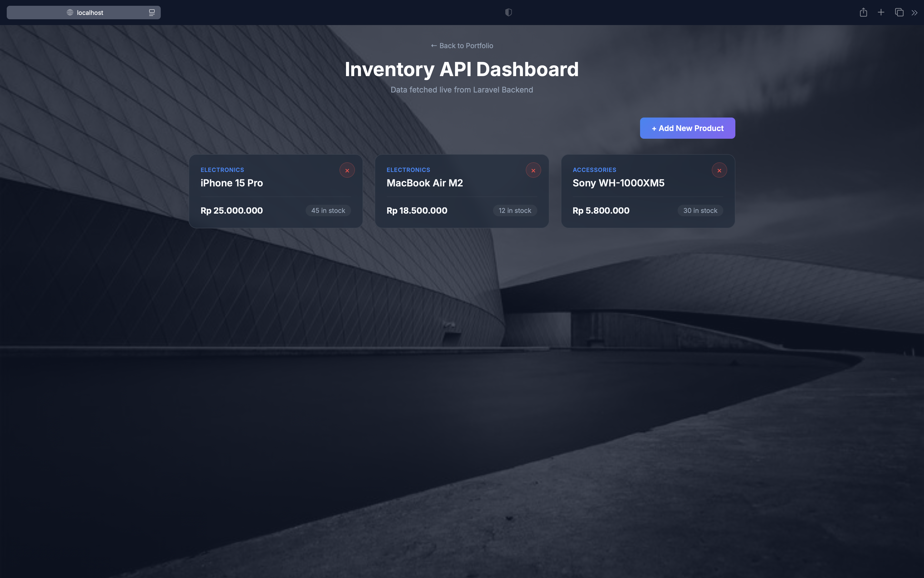The image size is (924, 578).
Task: Click the ACCESSORIES category label
Action: click(x=595, y=170)
